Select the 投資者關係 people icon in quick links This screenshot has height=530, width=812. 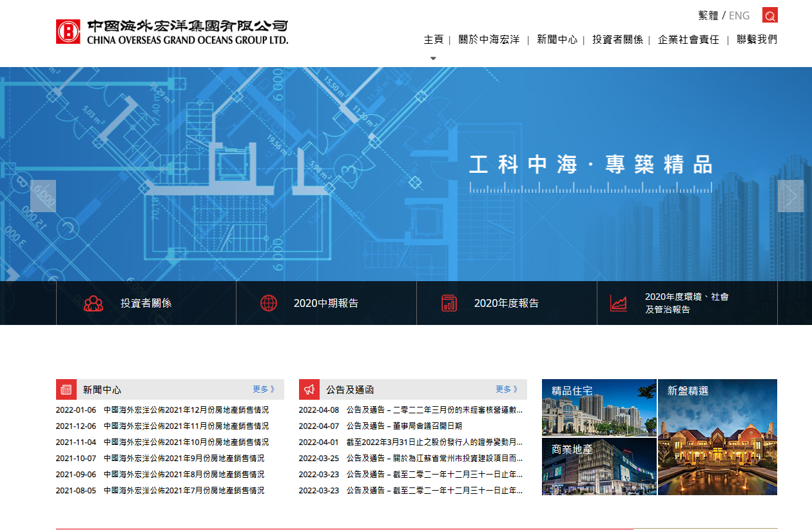coord(93,302)
